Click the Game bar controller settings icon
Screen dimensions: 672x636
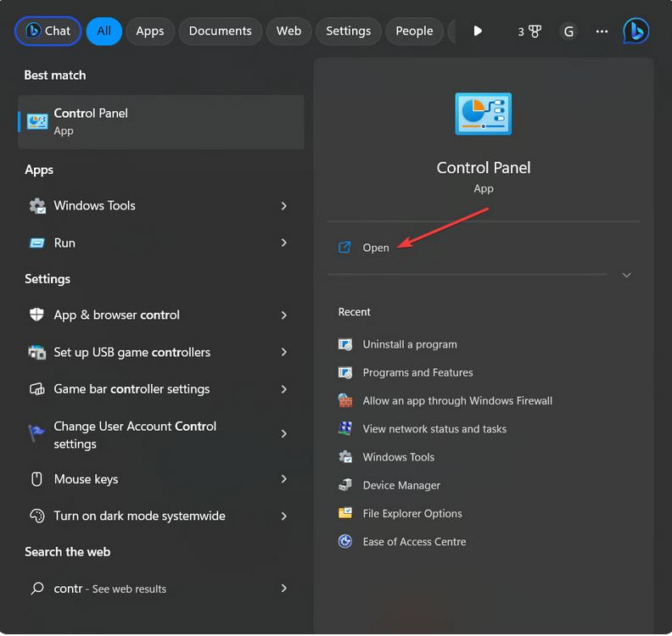(x=36, y=389)
